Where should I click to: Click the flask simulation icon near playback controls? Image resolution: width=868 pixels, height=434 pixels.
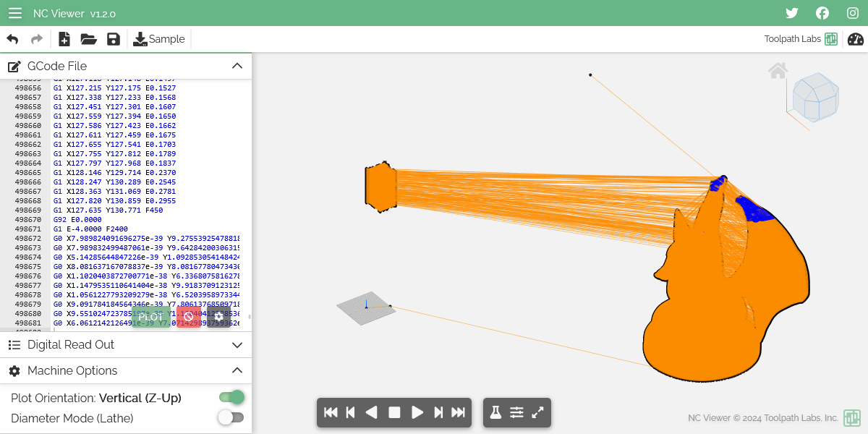point(495,412)
